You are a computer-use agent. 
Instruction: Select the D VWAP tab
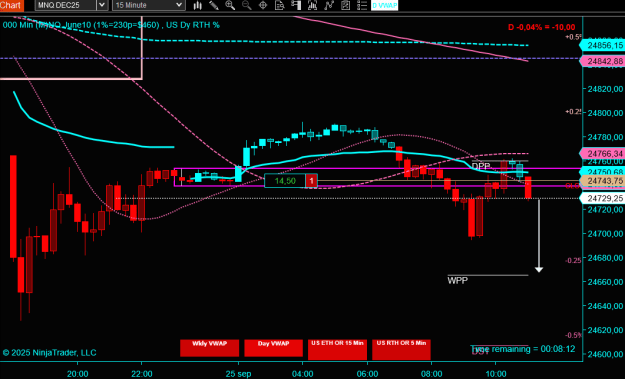pyautogui.click(x=385, y=5)
